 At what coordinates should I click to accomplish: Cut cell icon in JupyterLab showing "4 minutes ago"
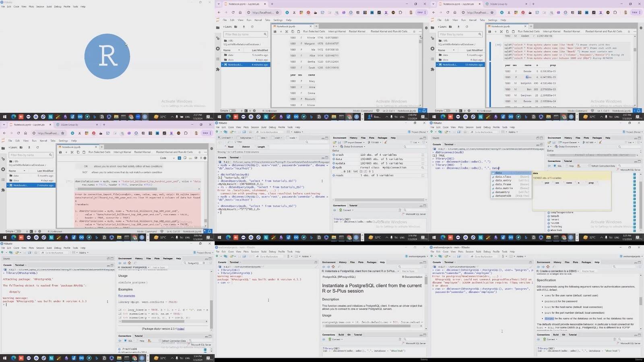287,31
